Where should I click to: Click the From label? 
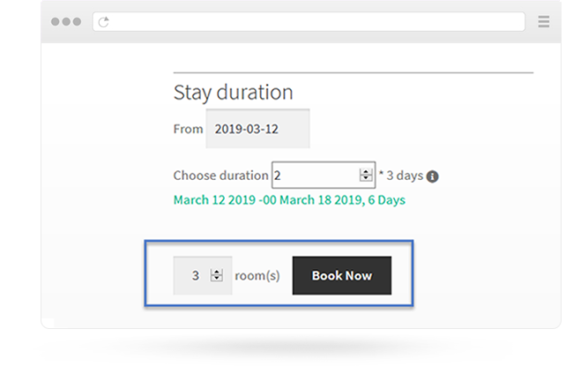click(x=188, y=129)
